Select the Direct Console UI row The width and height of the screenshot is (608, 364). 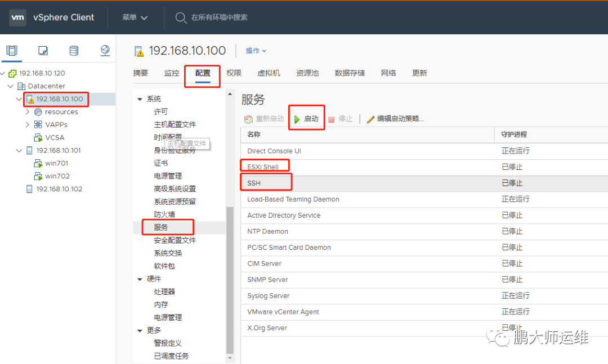(x=424, y=151)
